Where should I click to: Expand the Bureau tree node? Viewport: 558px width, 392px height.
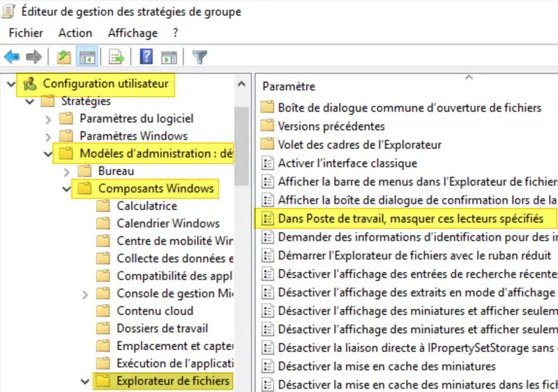tap(66, 172)
